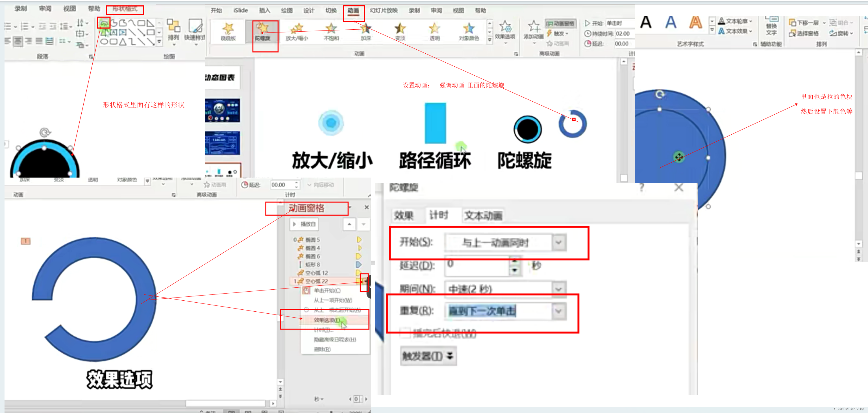868x413 pixels.
Task: Switch to the 效果 tab in dialog
Action: tap(404, 216)
